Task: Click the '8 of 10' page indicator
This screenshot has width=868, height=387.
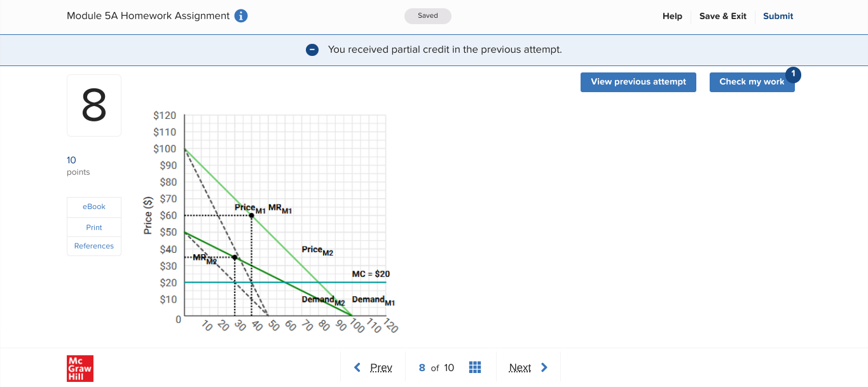Action: click(x=436, y=368)
